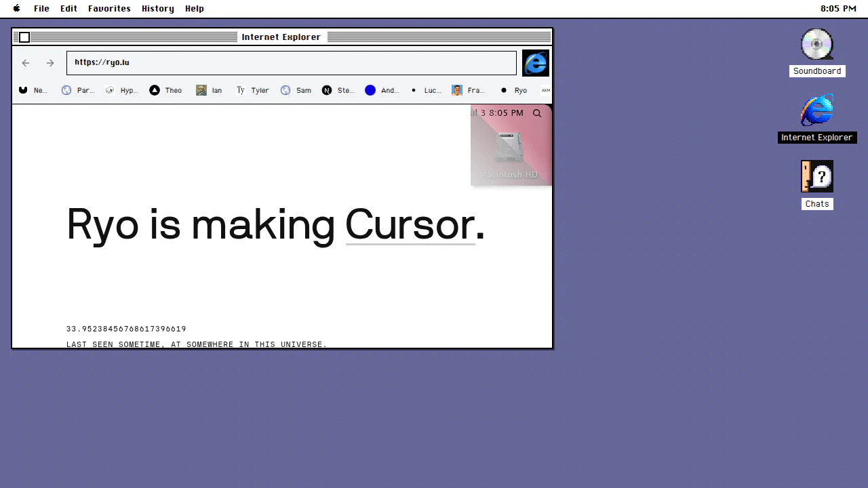
Task: Open the 'Ste..' favorite bookmark
Action: tap(338, 90)
